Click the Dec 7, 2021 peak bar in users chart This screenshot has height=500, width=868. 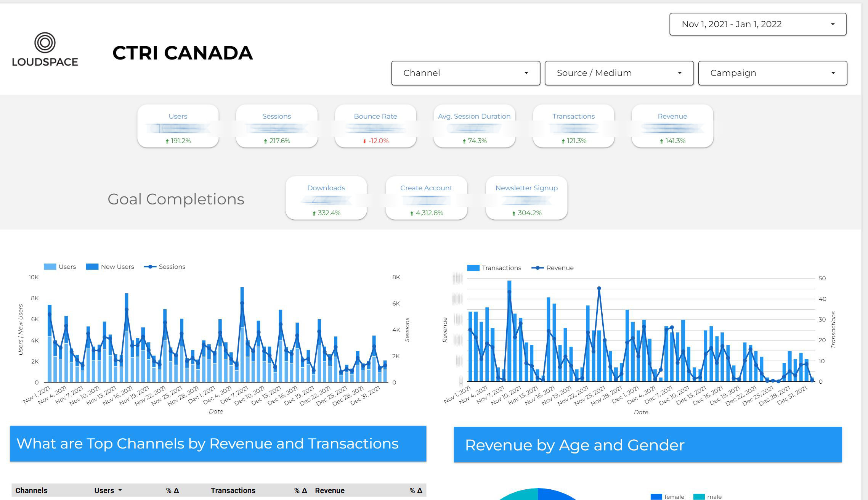[242, 334]
